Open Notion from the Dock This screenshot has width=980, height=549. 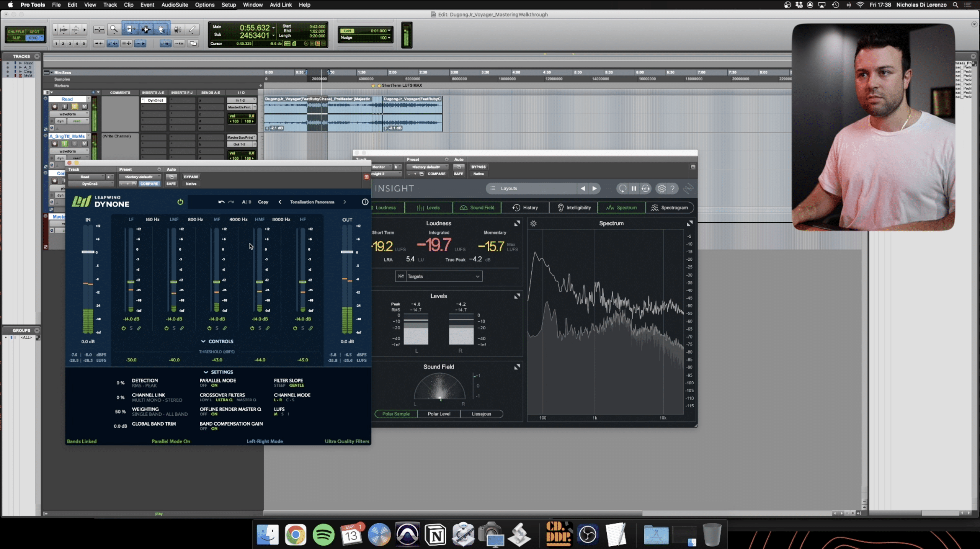pos(436,534)
